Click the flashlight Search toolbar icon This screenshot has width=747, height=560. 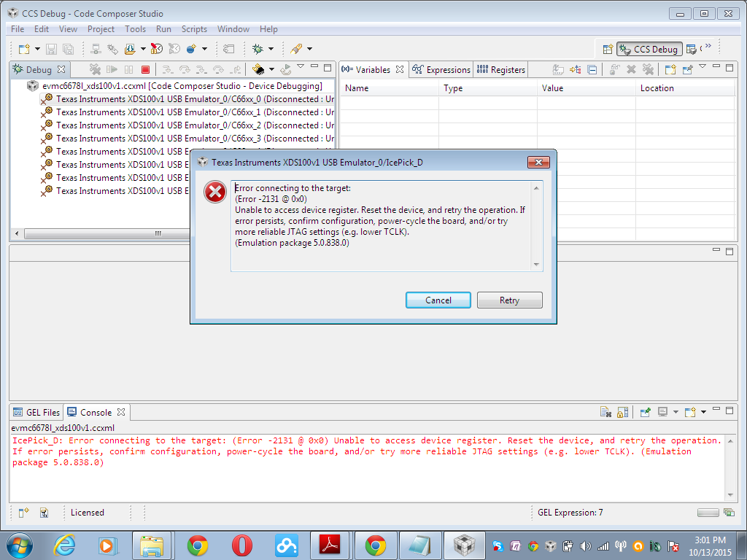[296, 49]
